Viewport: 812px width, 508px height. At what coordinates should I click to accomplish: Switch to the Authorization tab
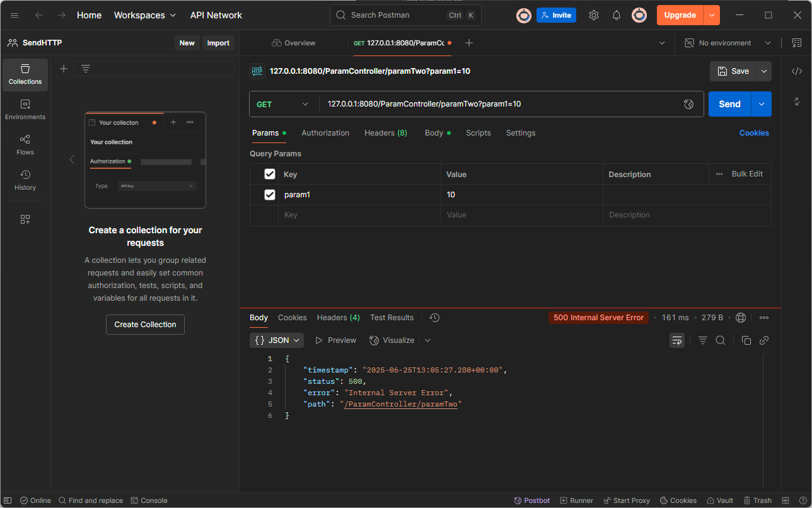tap(325, 133)
